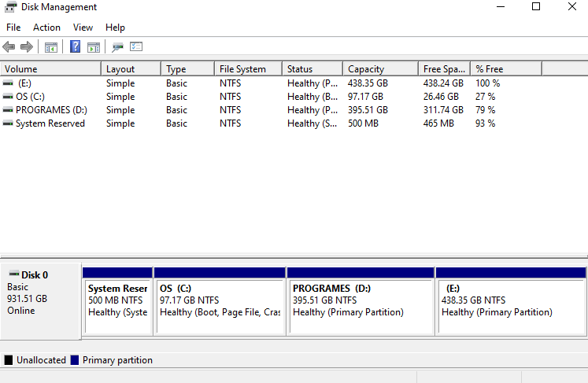Click the 100 % free cell

(487, 83)
